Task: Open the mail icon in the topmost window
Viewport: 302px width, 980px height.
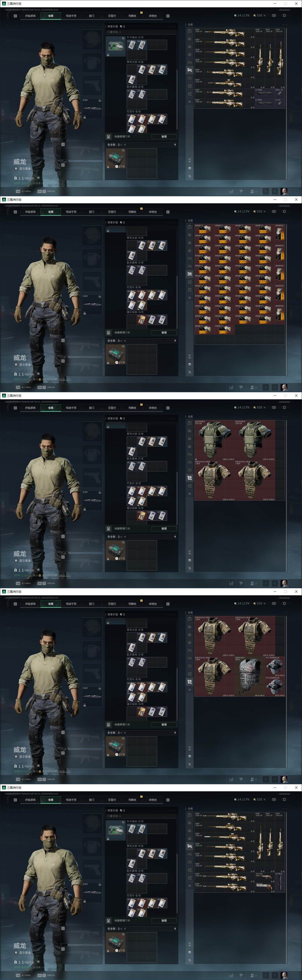Action: 274,16
